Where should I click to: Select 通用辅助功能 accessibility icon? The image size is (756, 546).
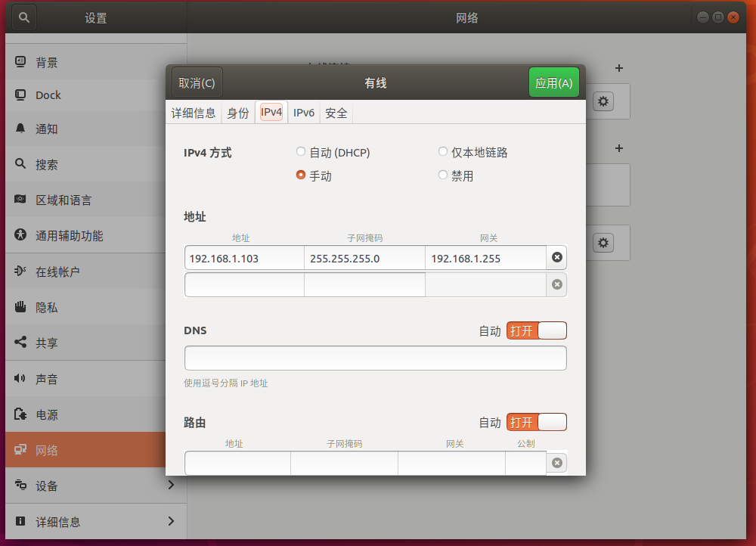(20, 235)
